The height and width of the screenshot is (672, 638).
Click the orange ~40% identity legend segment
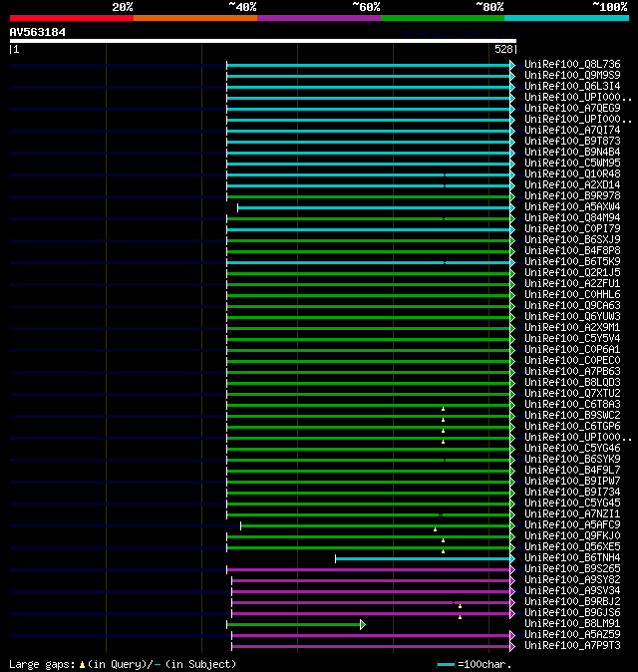tap(195, 18)
